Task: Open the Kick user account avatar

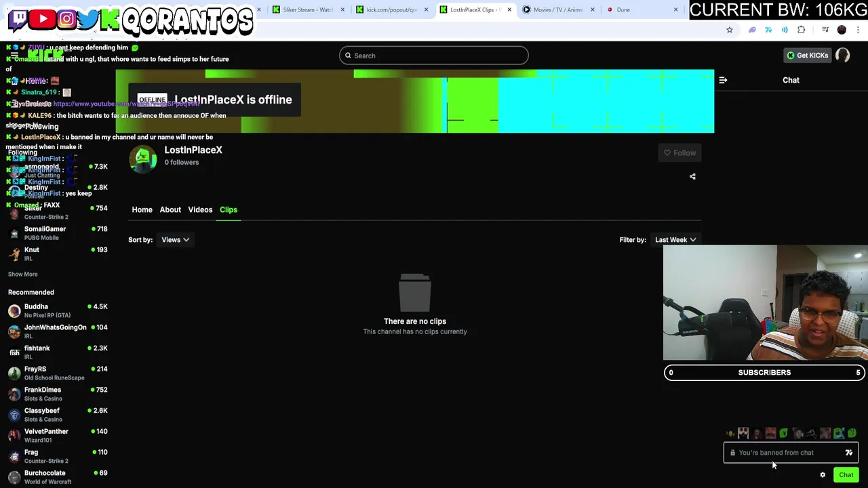Action: [843, 56]
